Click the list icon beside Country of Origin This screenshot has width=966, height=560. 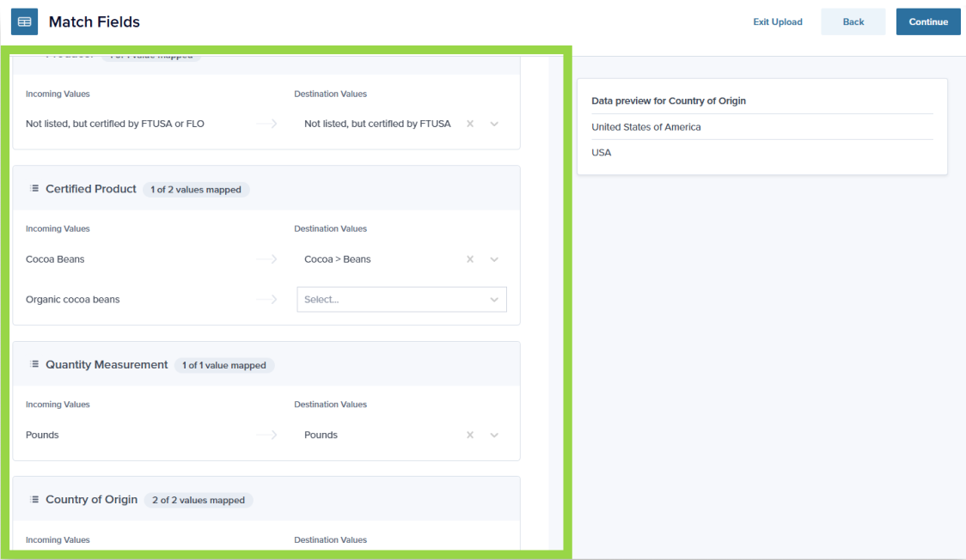point(34,499)
